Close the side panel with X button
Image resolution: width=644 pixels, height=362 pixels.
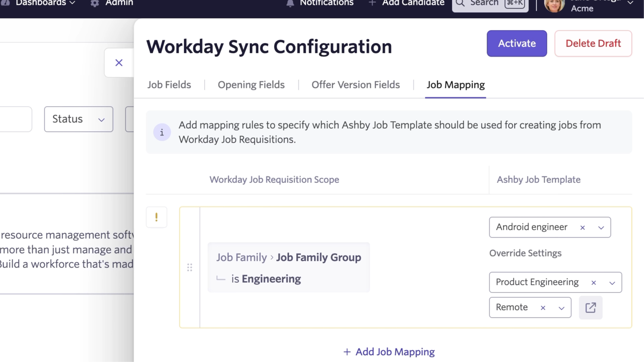(x=119, y=63)
